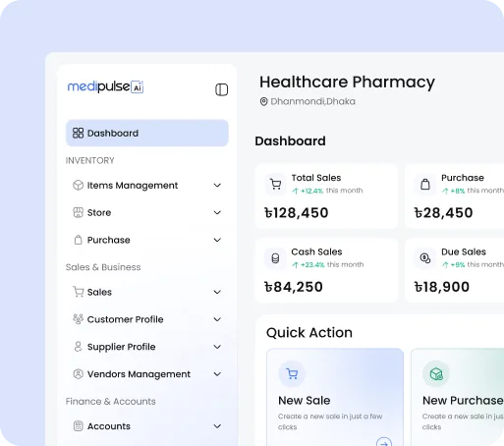The width and height of the screenshot is (504, 446).
Task: Expand the Vendors Management chevron
Action: coord(217,374)
